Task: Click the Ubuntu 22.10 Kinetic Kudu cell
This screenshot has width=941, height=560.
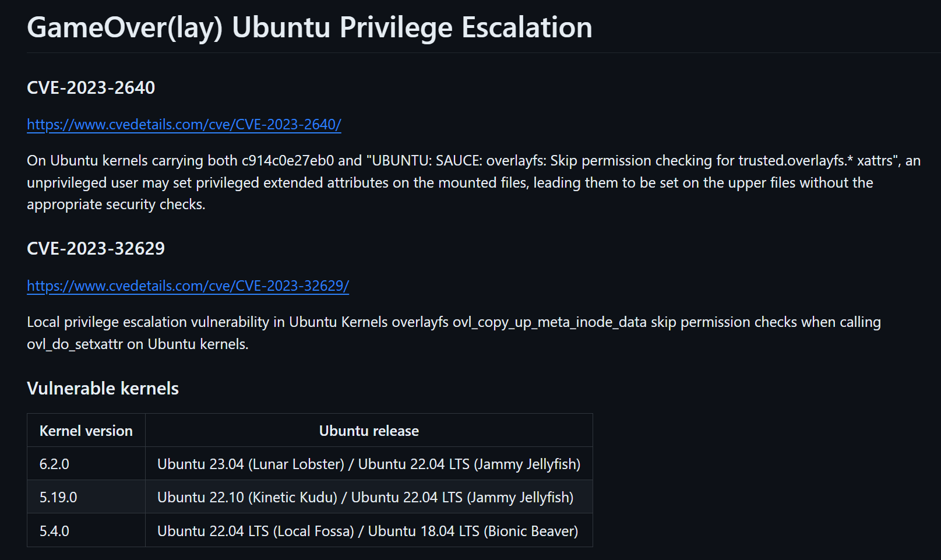Action: coord(365,498)
